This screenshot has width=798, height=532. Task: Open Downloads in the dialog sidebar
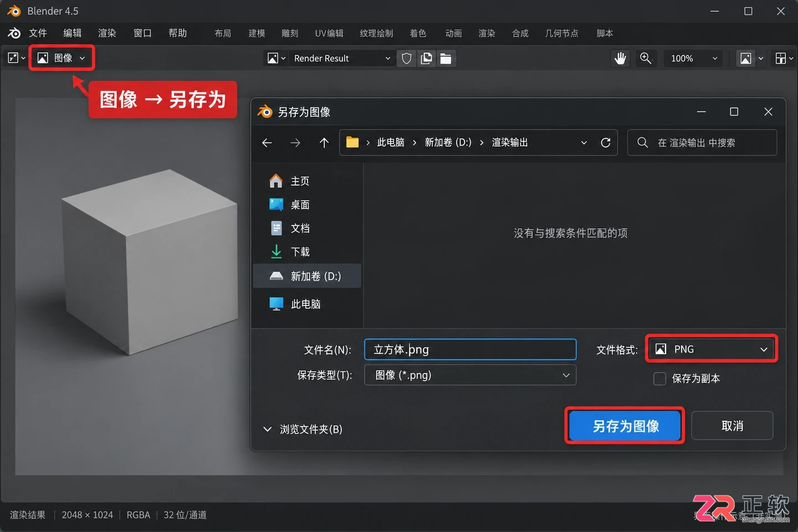click(x=289, y=252)
